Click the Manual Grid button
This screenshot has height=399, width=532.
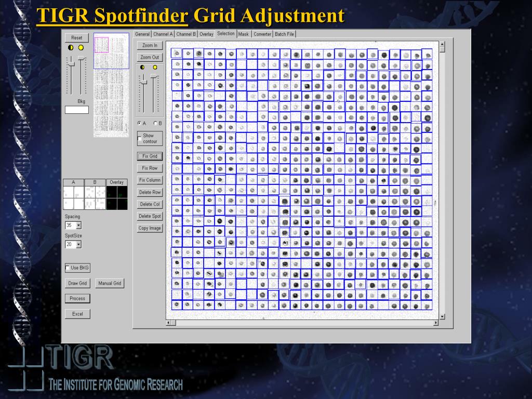[110, 283]
